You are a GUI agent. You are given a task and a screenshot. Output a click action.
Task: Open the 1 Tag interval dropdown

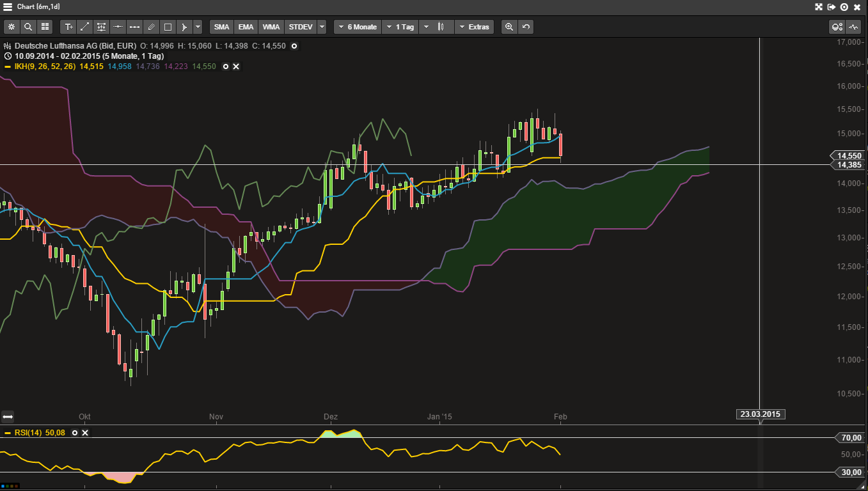click(400, 27)
